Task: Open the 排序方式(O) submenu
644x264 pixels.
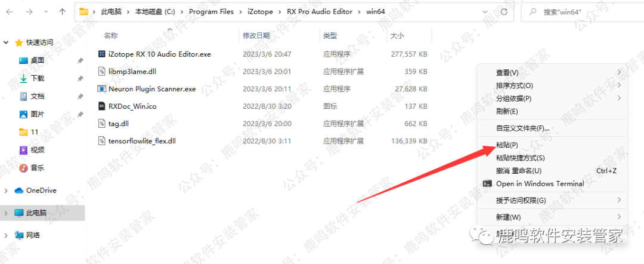Action: [552, 85]
